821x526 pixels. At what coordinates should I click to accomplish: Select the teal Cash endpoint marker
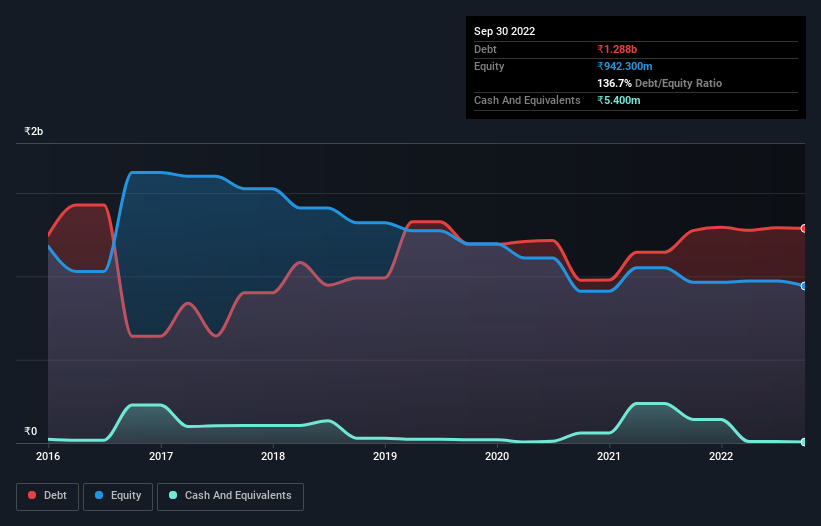pos(804,442)
